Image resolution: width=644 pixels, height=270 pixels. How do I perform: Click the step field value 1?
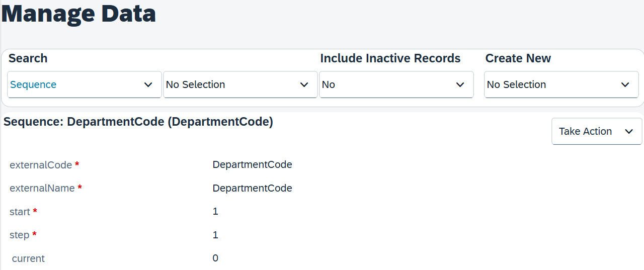(x=215, y=235)
